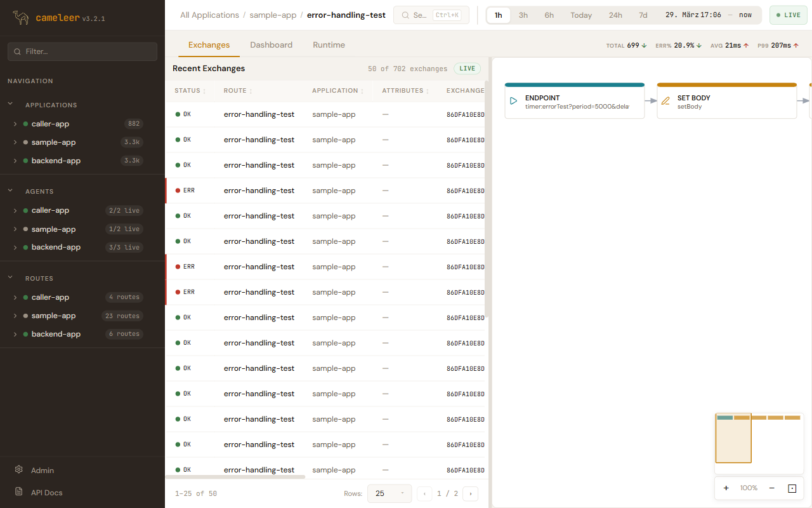Click the ENDPOINT node play icon
Viewport: 812px width, 508px height.
tap(514, 101)
